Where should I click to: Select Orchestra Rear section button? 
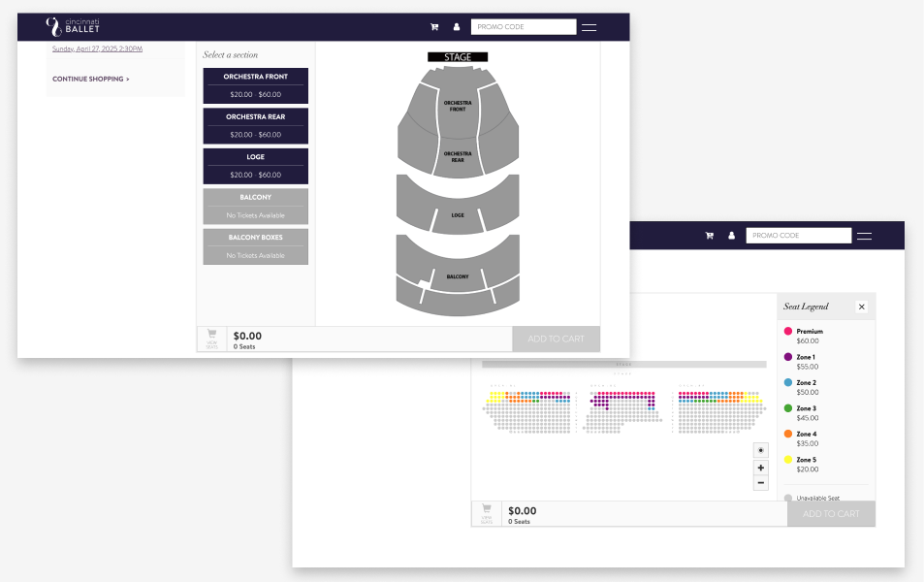click(256, 125)
